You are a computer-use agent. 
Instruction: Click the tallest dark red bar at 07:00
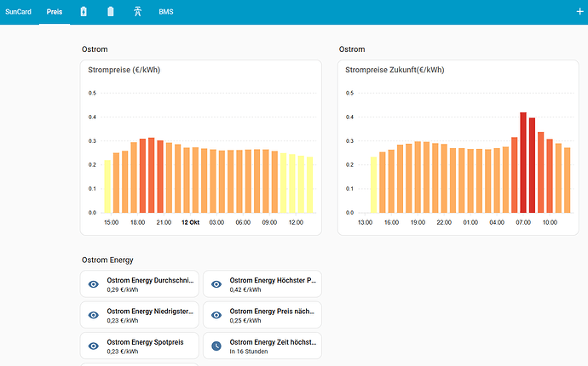[x=523, y=162]
